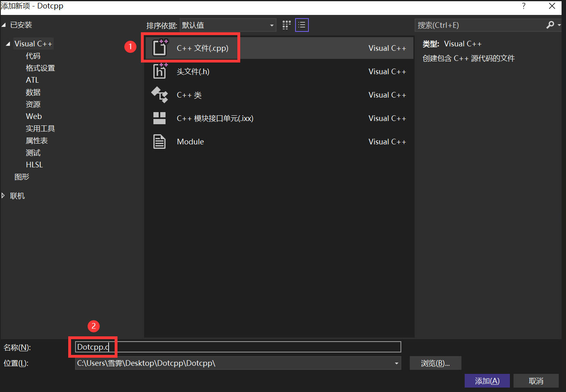Viewport: 566px width, 392px height.
Task: Click the 'Module' template name text
Action: click(x=191, y=142)
